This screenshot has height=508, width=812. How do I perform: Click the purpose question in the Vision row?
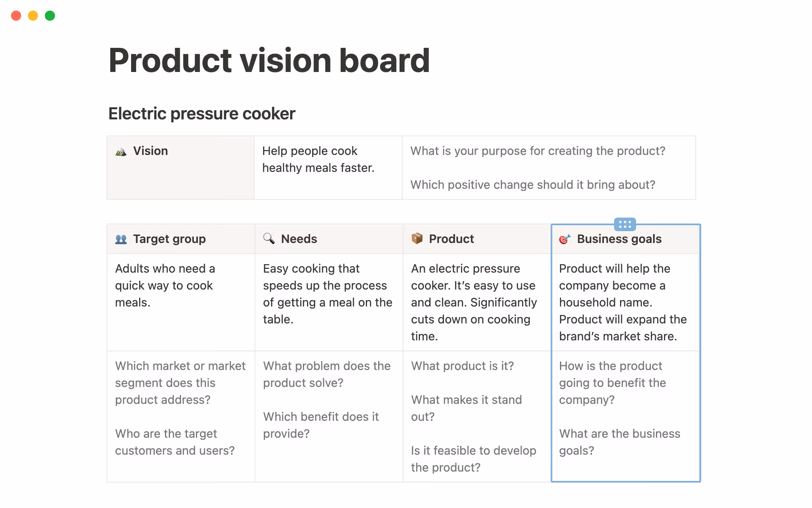pyautogui.click(x=538, y=151)
